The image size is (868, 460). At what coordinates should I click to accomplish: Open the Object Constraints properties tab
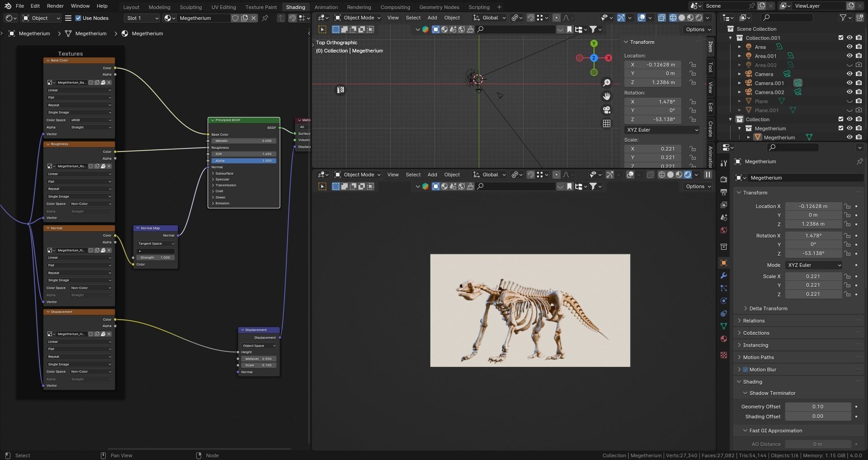point(723,313)
